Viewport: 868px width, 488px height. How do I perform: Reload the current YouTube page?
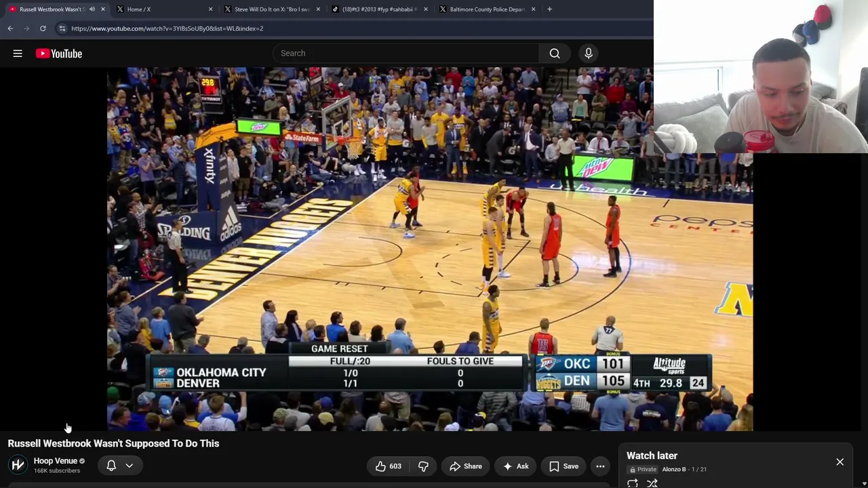pos(43,28)
